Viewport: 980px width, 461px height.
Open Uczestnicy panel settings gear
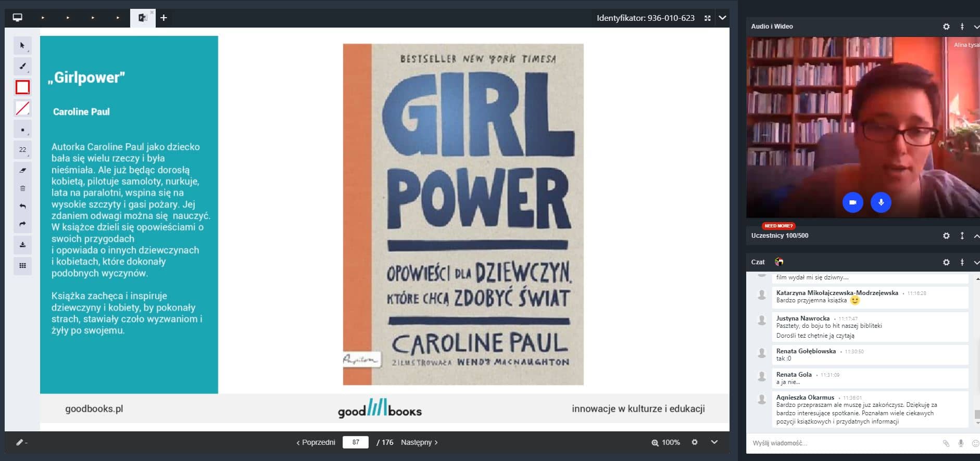[x=946, y=236]
